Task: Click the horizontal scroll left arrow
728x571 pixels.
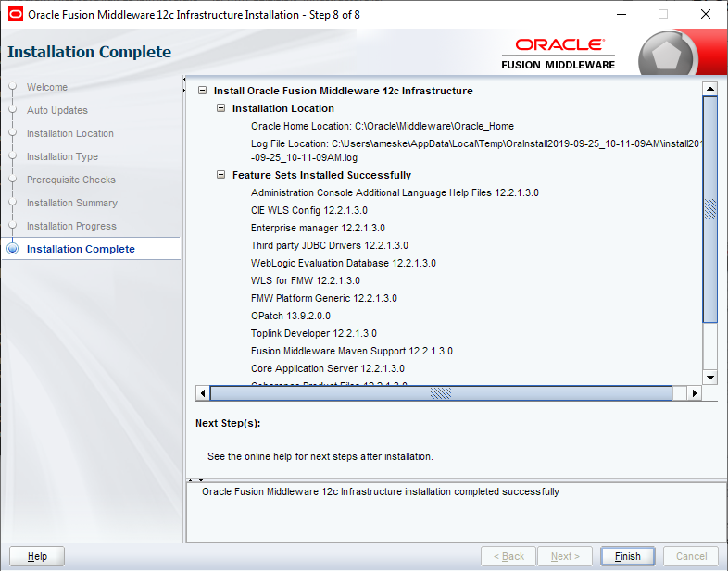Action: point(203,393)
